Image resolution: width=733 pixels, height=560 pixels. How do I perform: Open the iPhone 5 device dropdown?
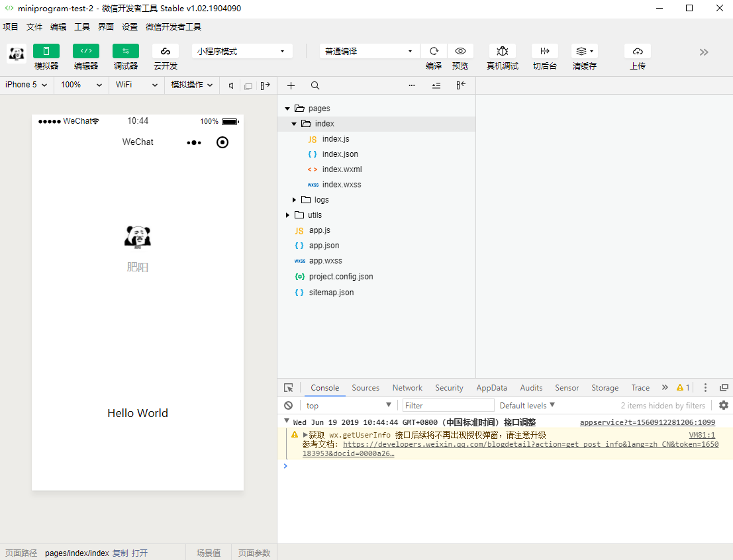tap(26, 85)
